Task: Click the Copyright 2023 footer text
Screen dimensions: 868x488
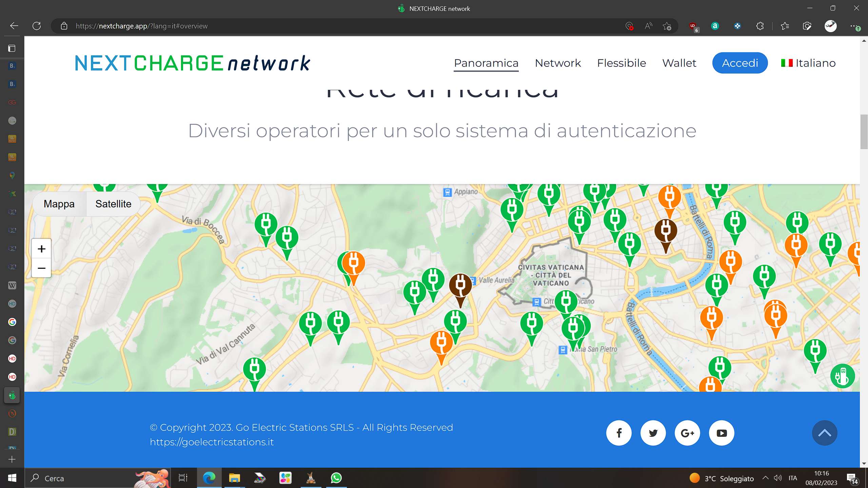Action: pos(301,427)
